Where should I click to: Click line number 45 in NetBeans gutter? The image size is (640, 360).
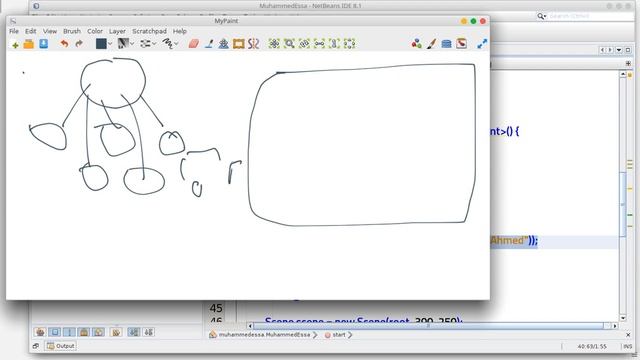click(216, 308)
